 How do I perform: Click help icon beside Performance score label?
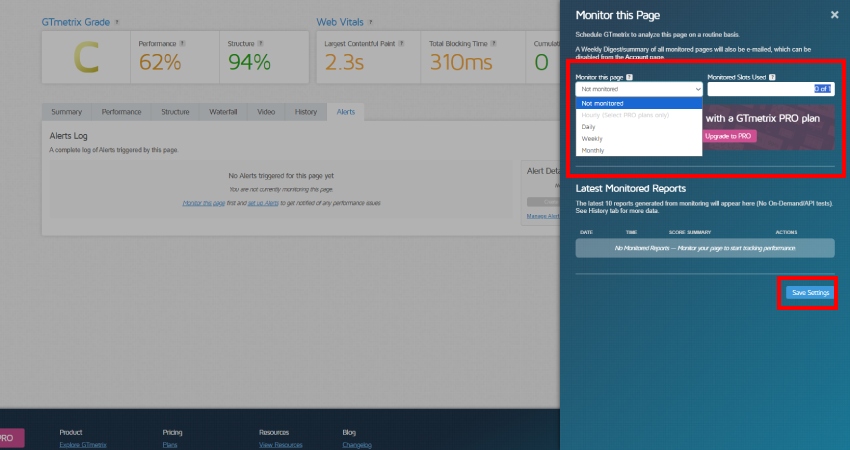pos(182,43)
